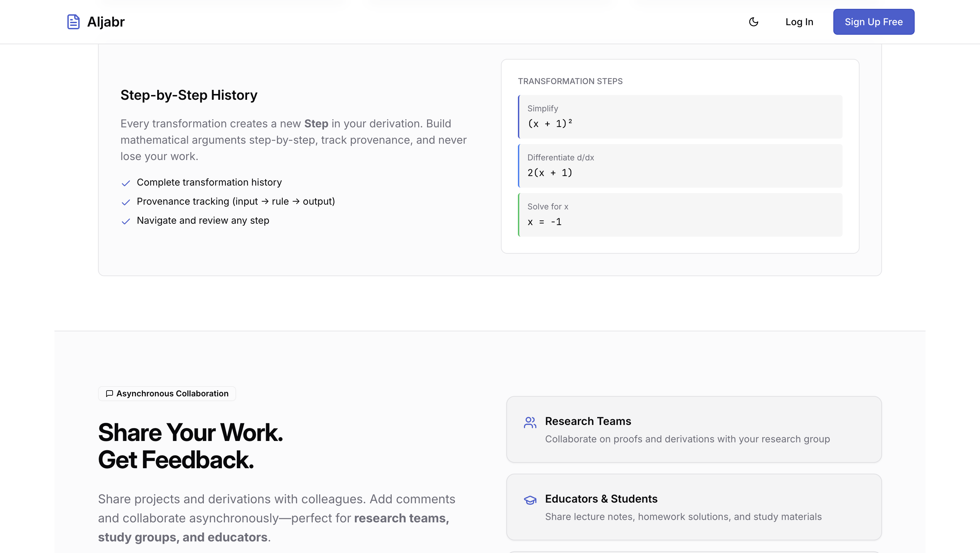The height and width of the screenshot is (553, 980).
Task: Click the expression (x + 1)²
Action: [550, 123]
